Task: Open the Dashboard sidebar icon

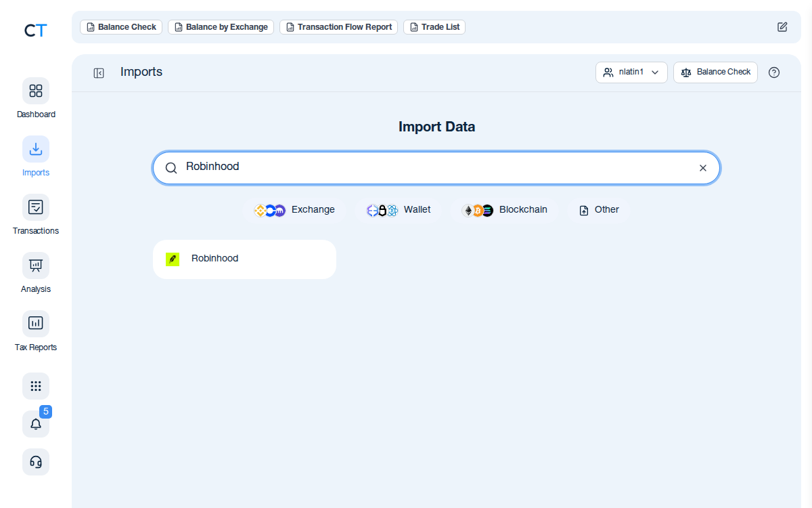Action: [36, 91]
